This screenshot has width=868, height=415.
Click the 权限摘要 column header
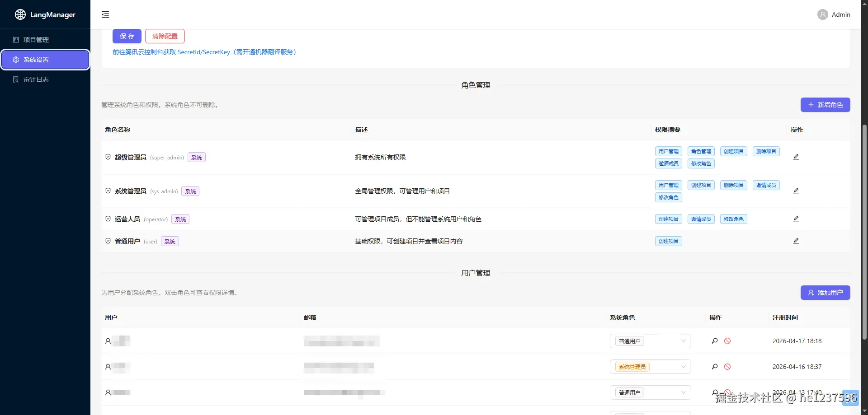(668, 130)
